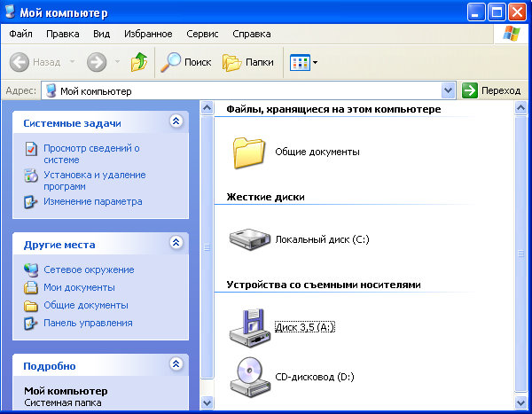
Task: Open the Файл menu
Action: 20,34
